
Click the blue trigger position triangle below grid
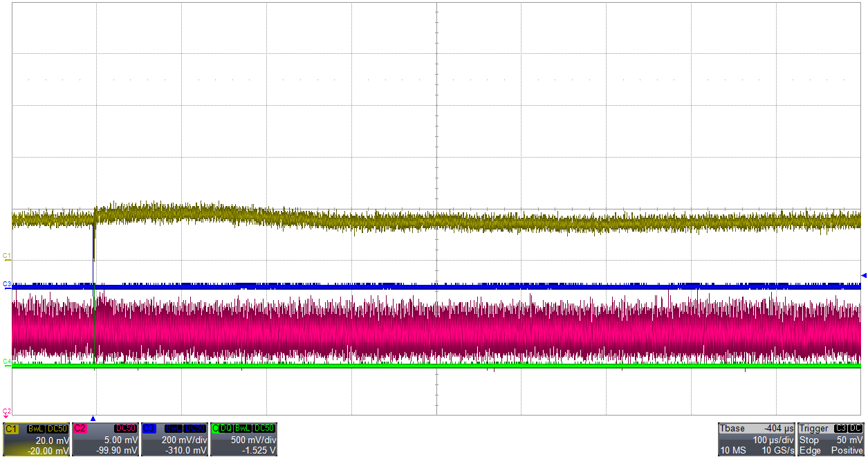point(93,419)
